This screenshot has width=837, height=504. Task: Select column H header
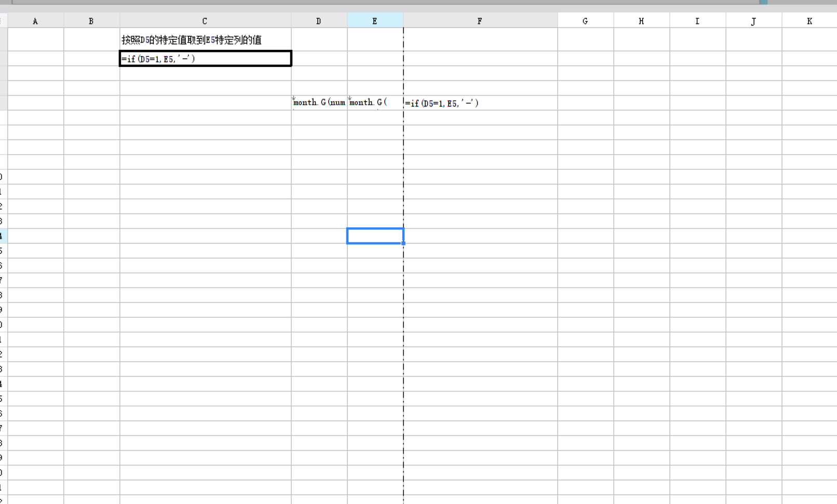pos(642,21)
